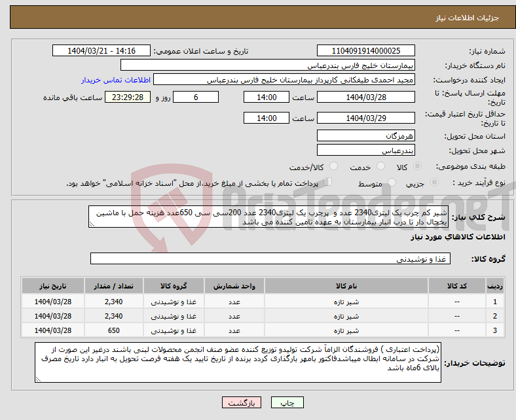This screenshot has height=420, width=516.
Task: Select the جزیی purchase type radio
Action: point(434,183)
